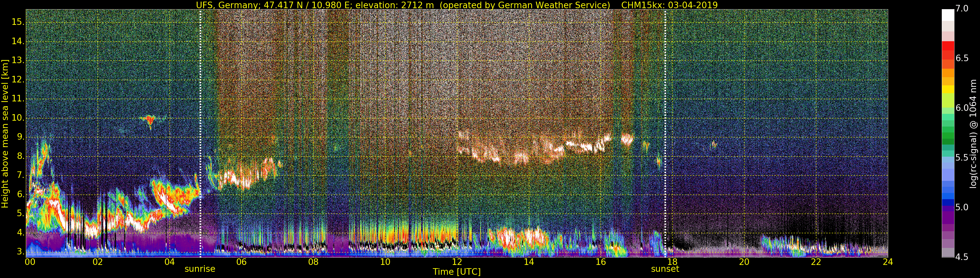The width and height of the screenshot is (980, 278).
Task: Click the "Time [UTC]" axis label
Action: [x=457, y=271]
